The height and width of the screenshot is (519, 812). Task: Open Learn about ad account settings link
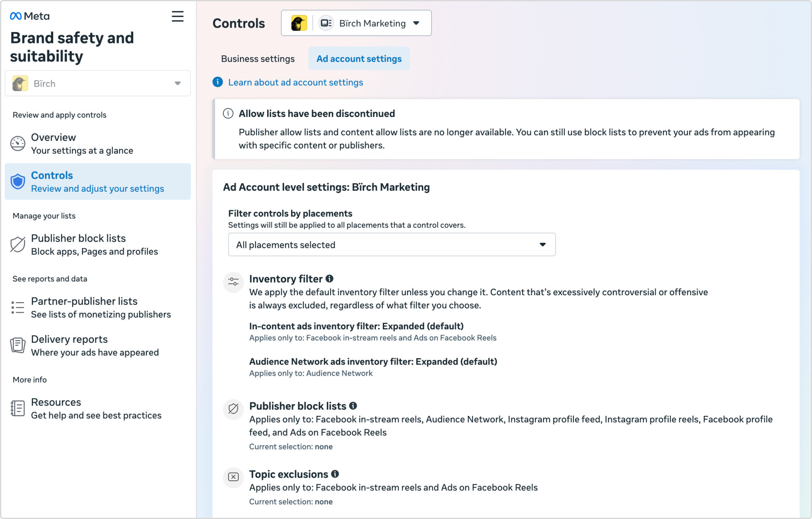point(295,82)
